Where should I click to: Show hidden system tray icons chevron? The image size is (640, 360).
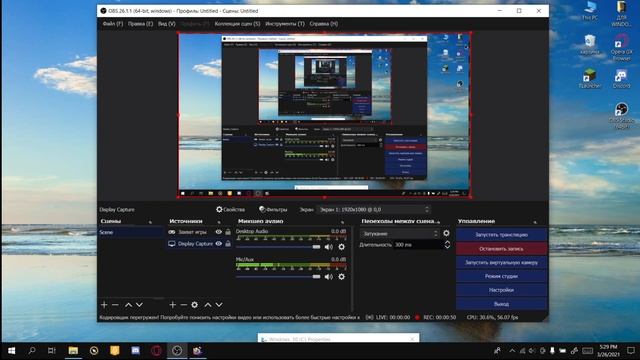[x=512, y=351]
